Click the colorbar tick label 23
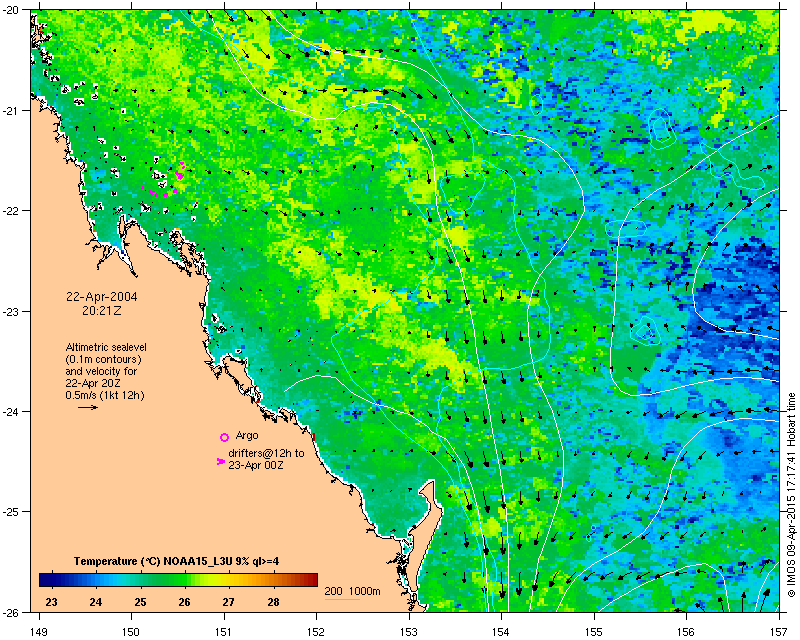Viewport: 800px width, 640px height. pos(52,602)
